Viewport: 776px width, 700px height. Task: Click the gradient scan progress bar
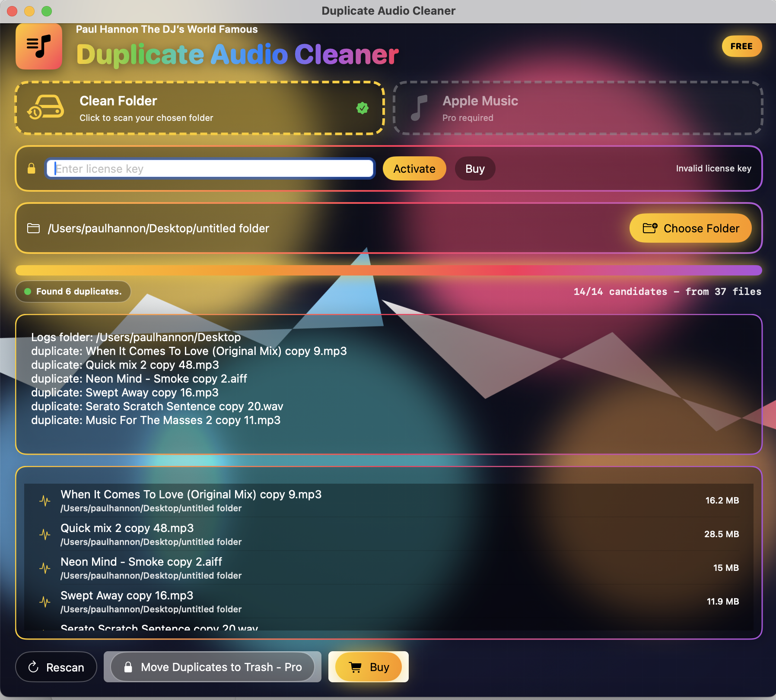pyautogui.click(x=389, y=270)
